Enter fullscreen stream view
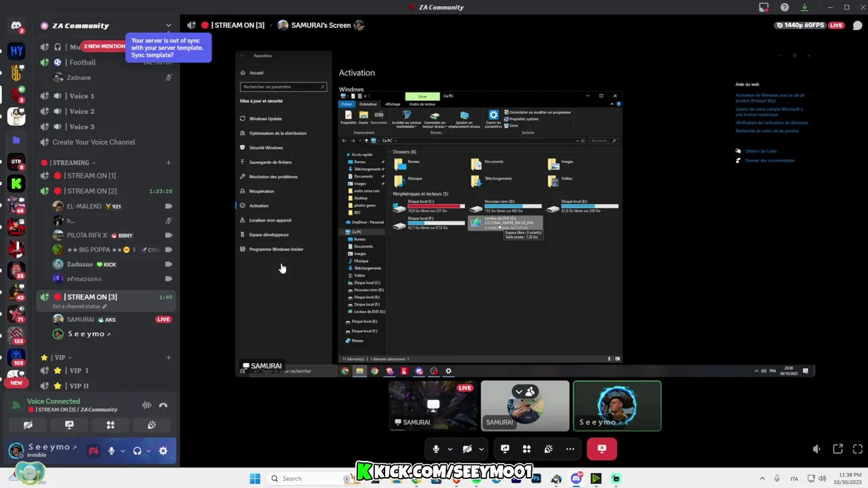 (x=857, y=449)
